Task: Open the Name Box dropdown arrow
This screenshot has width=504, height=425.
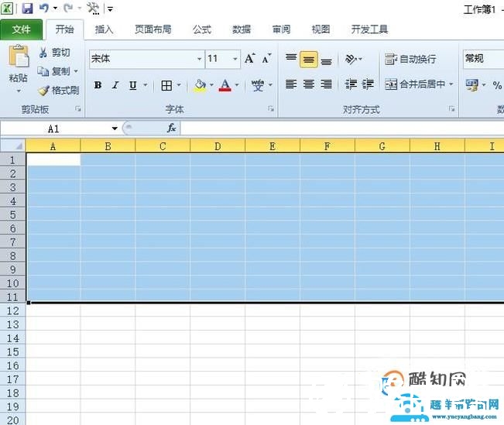Action: (x=115, y=129)
